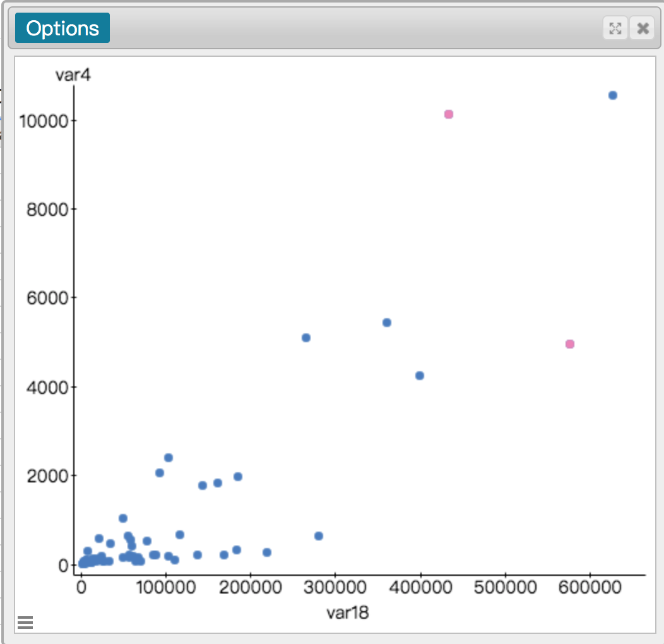This screenshot has width=664, height=644.
Task: Open the Options menu
Action: pos(61,28)
